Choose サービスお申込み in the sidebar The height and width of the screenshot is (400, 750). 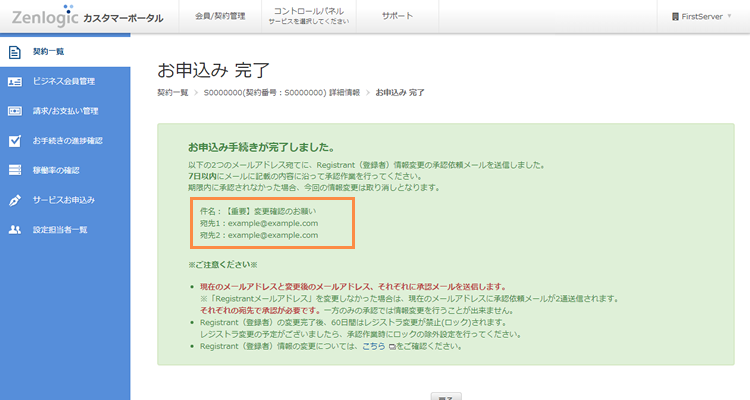pyautogui.click(x=65, y=200)
